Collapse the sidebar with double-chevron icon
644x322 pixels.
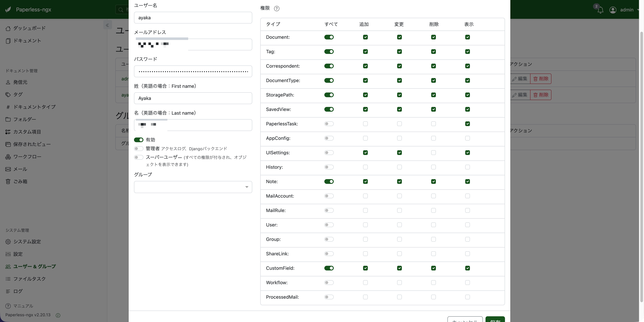(x=107, y=25)
